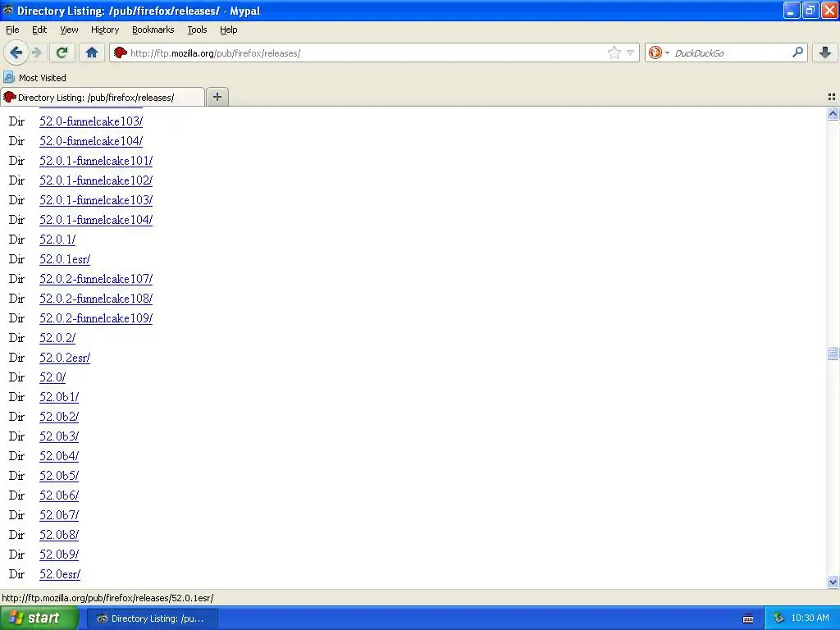The width and height of the screenshot is (840, 630).
Task: Open the 52.0-funnelcake103/ directory link
Action: click(91, 121)
